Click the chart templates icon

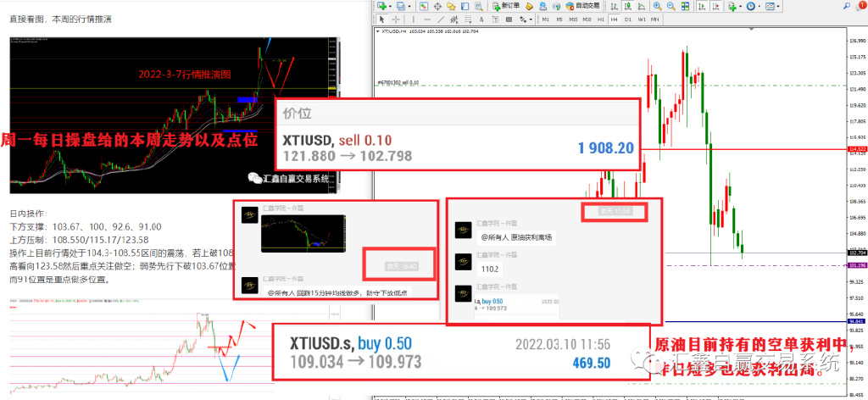[770, 6]
